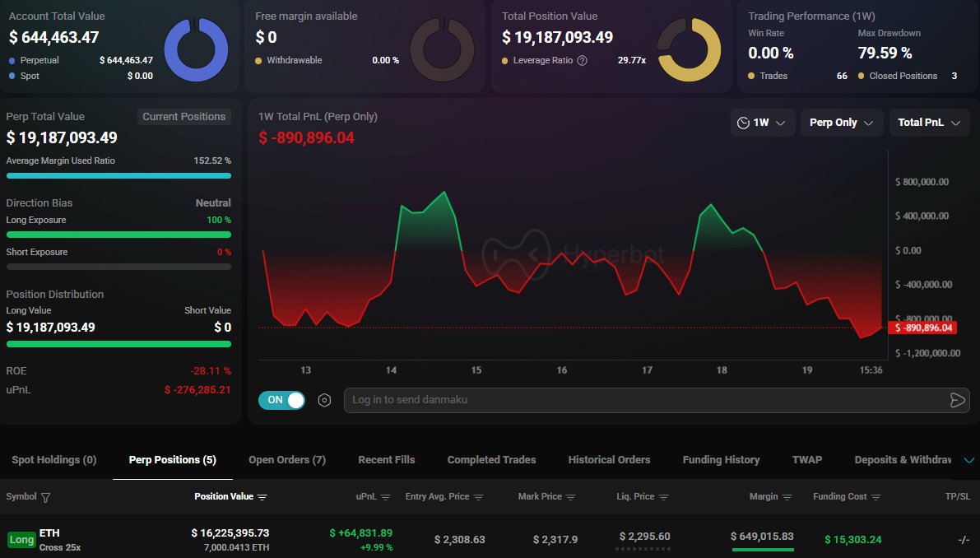Switch to the Open Orders tab
The image size is (980, 558).
click(286, 460)
